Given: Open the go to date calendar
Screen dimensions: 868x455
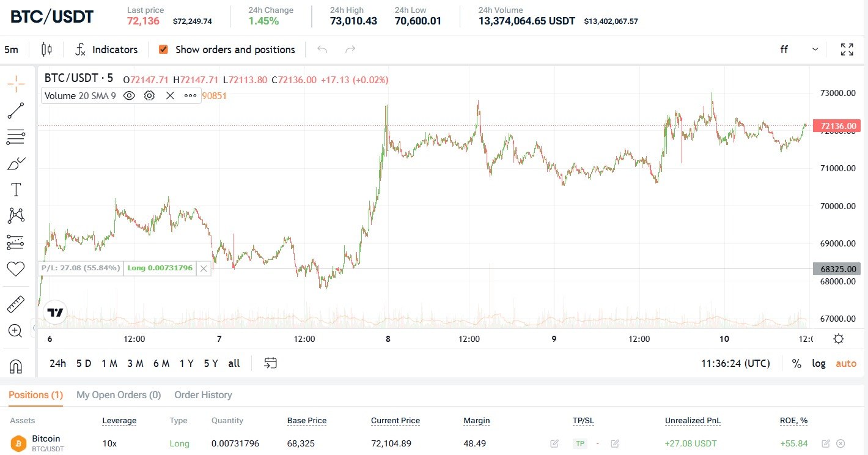Looking at the screenshot, I should pyautogui.click(x=270, y=363).
